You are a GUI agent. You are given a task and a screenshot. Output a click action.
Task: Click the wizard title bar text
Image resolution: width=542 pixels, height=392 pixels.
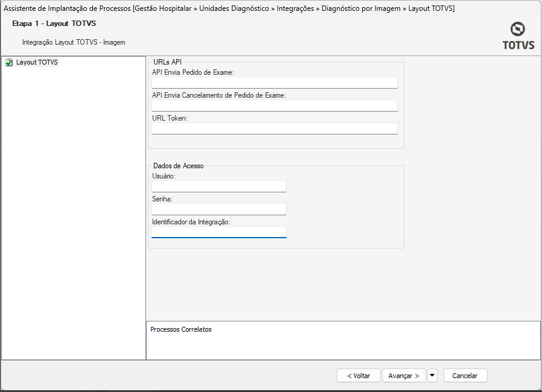tap(229, 8)
